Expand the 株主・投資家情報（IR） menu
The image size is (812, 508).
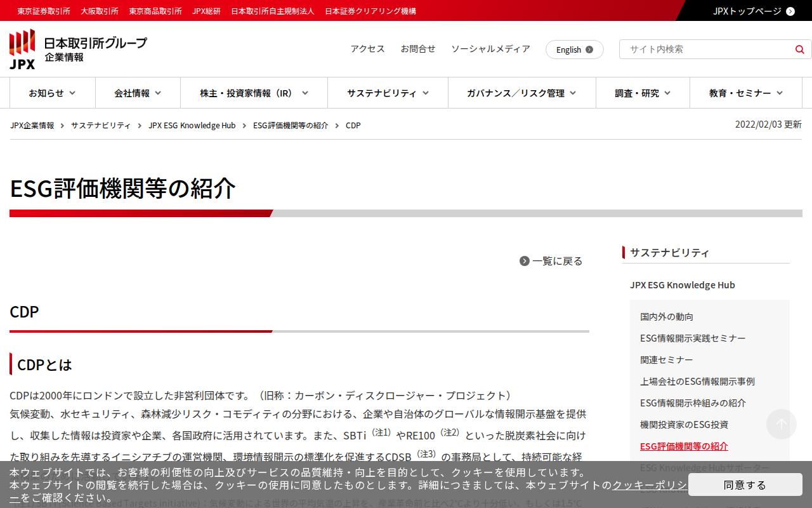coord(254,93)
